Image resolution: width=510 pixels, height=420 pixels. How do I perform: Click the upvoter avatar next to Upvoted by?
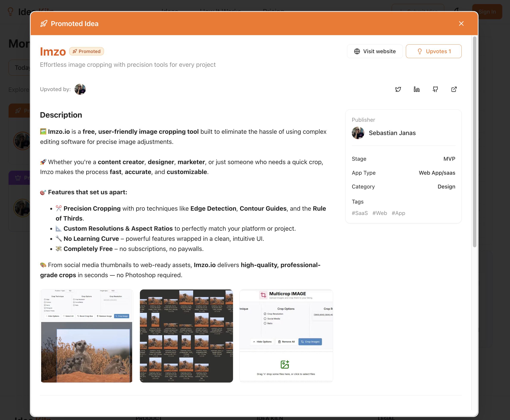(80, 89)
